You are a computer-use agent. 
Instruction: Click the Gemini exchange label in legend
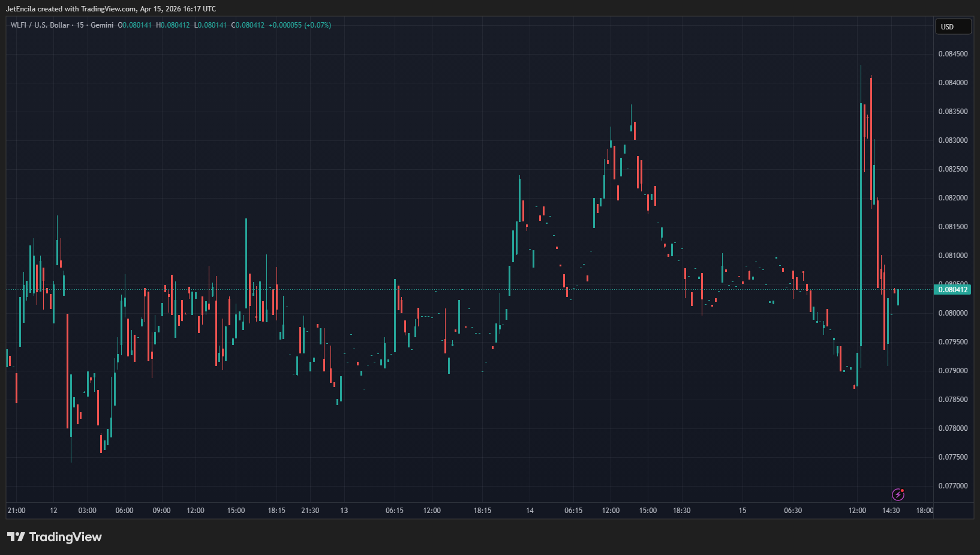pos(102,25)
